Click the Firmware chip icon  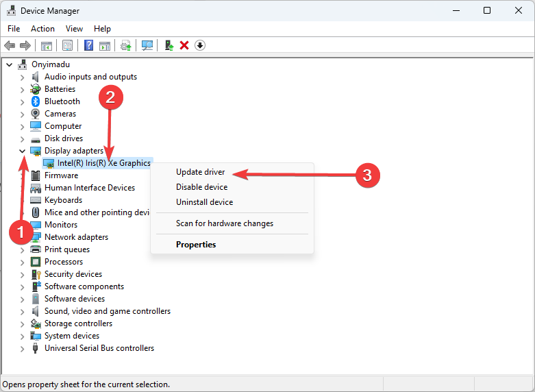tap(36, 175)
